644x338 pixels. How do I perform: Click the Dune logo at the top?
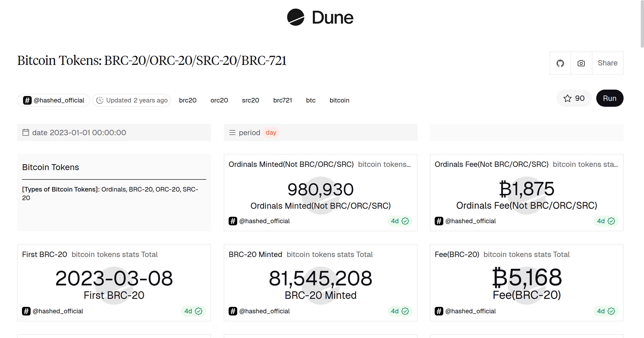pos(321,17)
